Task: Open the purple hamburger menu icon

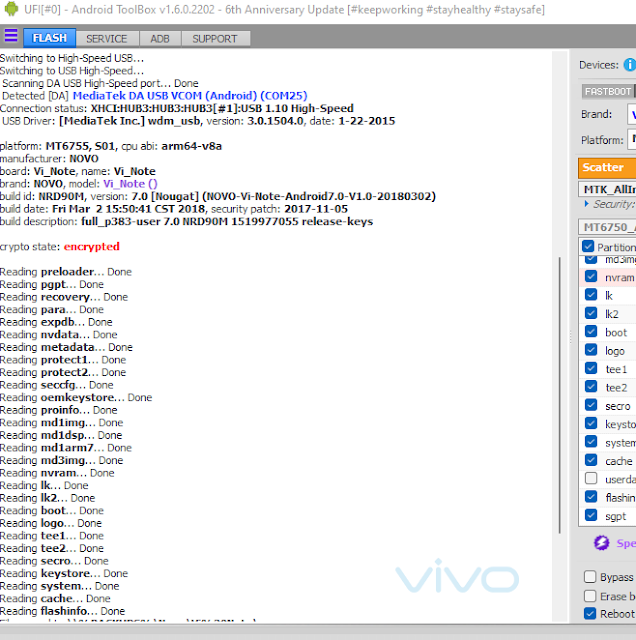Action: (11, 37)
